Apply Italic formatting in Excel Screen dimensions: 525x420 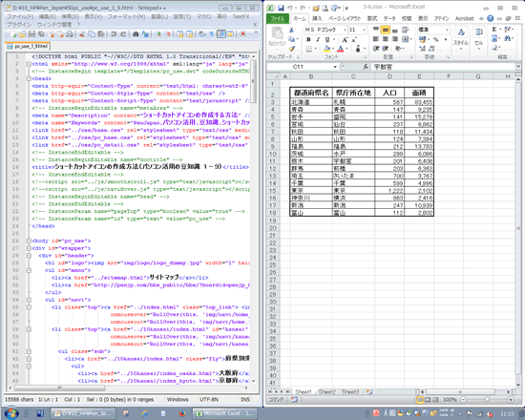coord(318,39)
